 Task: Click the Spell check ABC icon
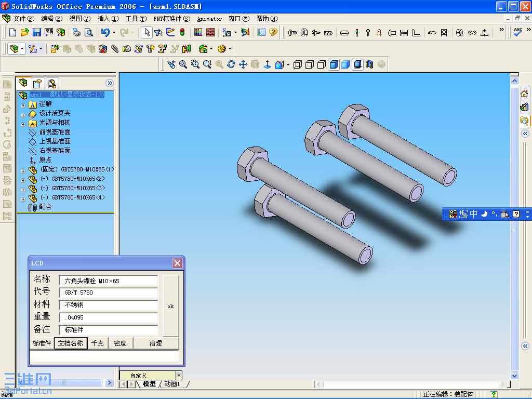[x=518, y=32]
